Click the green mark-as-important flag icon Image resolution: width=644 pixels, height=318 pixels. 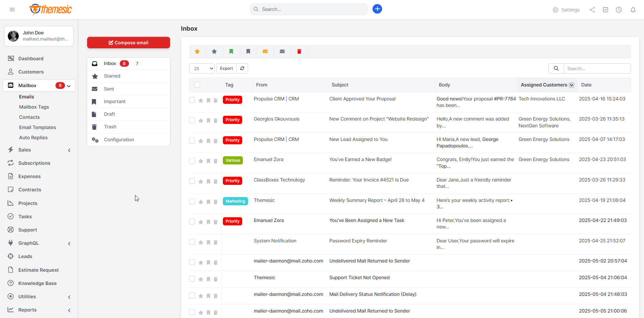231,51
